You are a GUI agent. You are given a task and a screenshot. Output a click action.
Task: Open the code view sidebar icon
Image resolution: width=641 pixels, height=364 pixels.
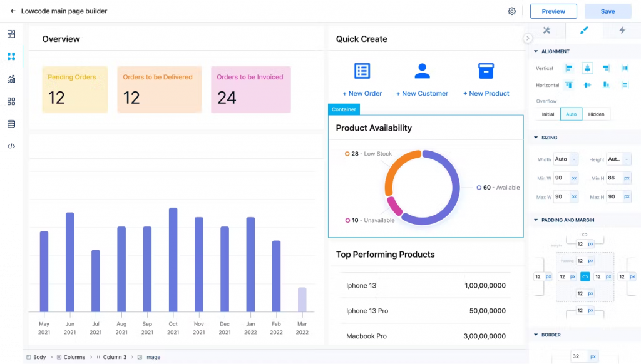pyautogui.click(x=11, y=146)
